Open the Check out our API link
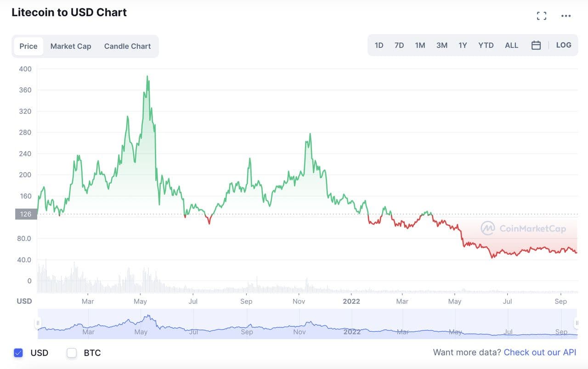The image size is (588, 369). click(x=540, y=352)
